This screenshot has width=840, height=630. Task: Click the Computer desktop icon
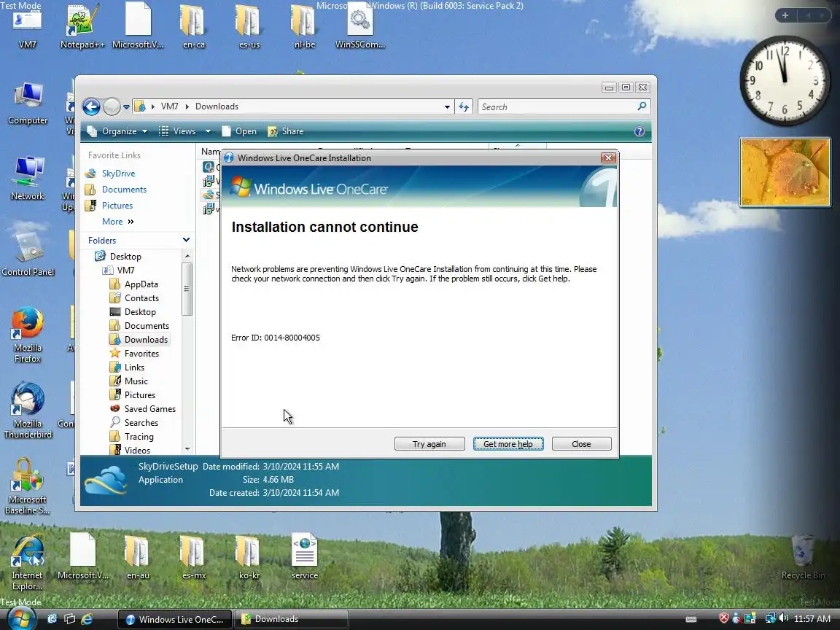tap(27, 104)
